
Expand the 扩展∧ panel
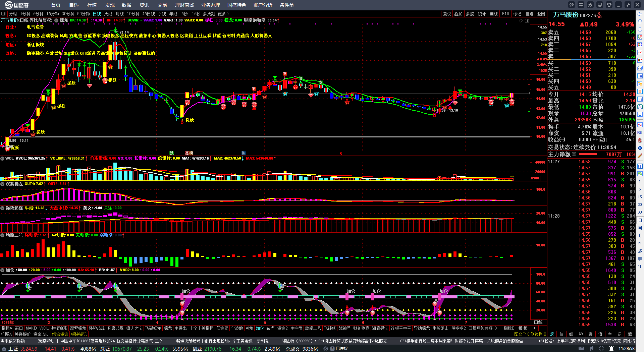click(6, 334)
